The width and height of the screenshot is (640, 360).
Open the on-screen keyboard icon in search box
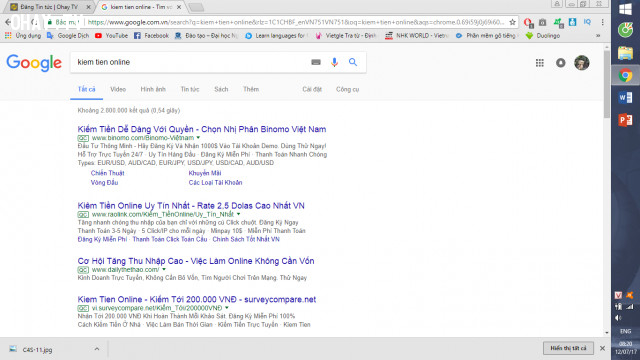(316, 62)
